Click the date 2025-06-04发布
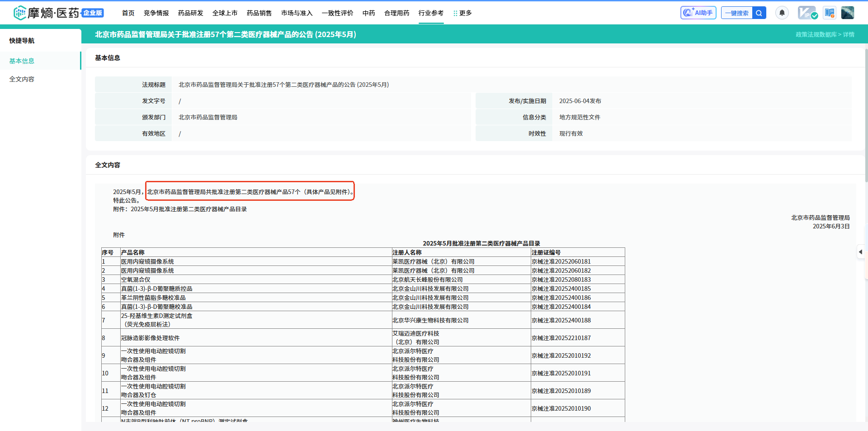Screen dimensions: 868x431 (580, 101)
